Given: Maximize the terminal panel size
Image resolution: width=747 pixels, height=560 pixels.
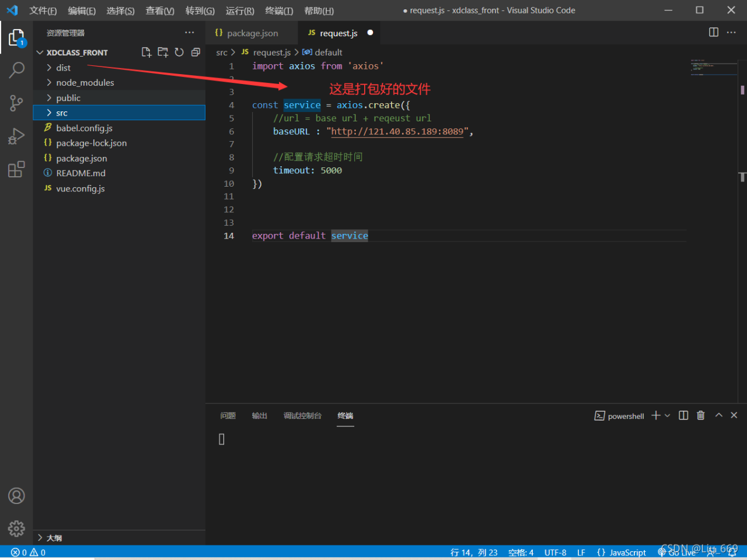Looking at the screenshot, I should pos(718,415).
